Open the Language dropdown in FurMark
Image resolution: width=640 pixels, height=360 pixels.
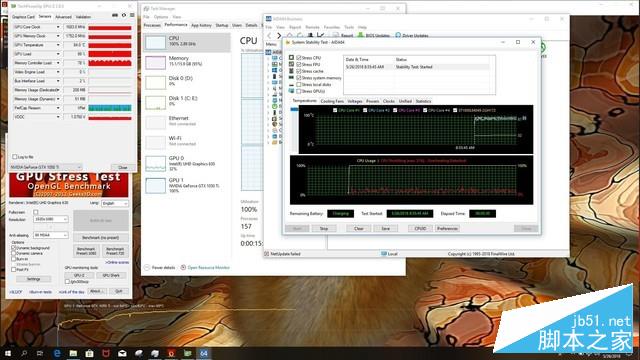click(115, 203)
